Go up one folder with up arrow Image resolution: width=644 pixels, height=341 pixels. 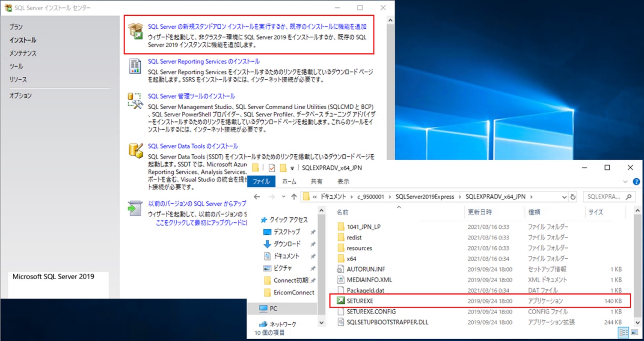[x=294, y=197]
